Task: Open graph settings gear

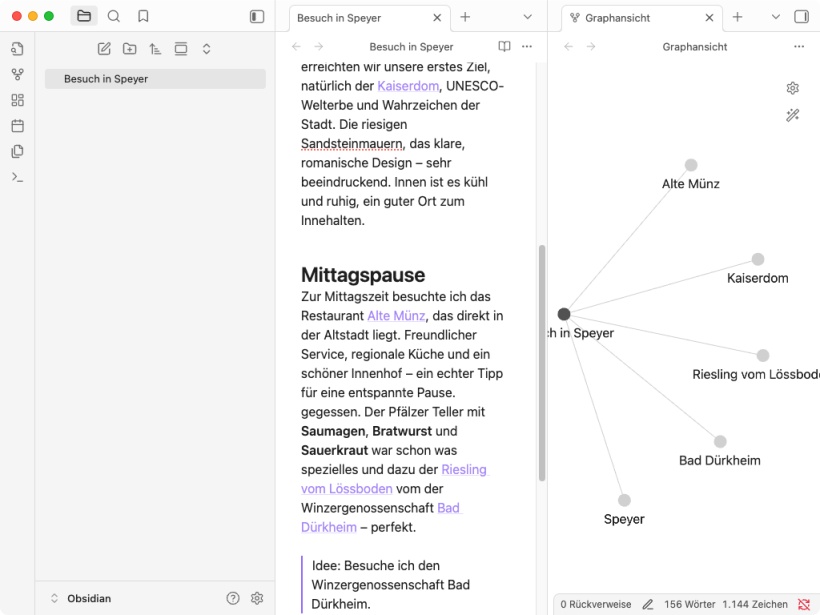Action: 793,88
